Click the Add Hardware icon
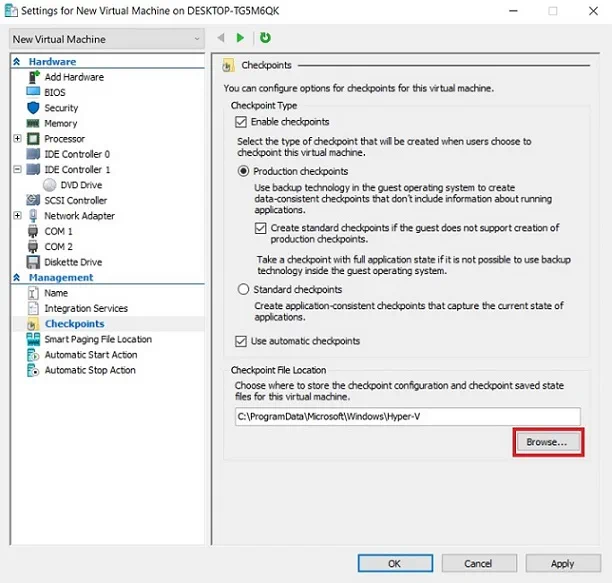 point(33,77)
